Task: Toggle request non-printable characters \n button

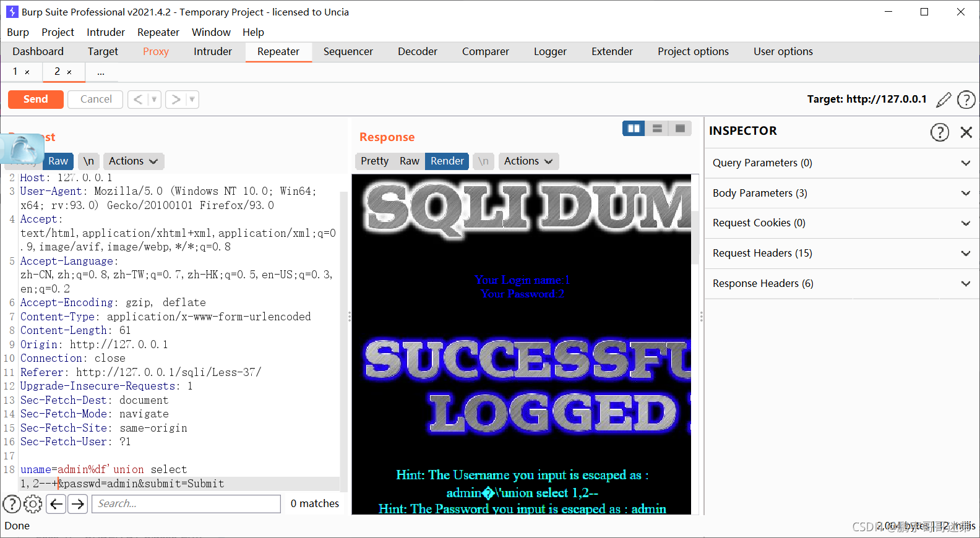Action: coord(88,161)
